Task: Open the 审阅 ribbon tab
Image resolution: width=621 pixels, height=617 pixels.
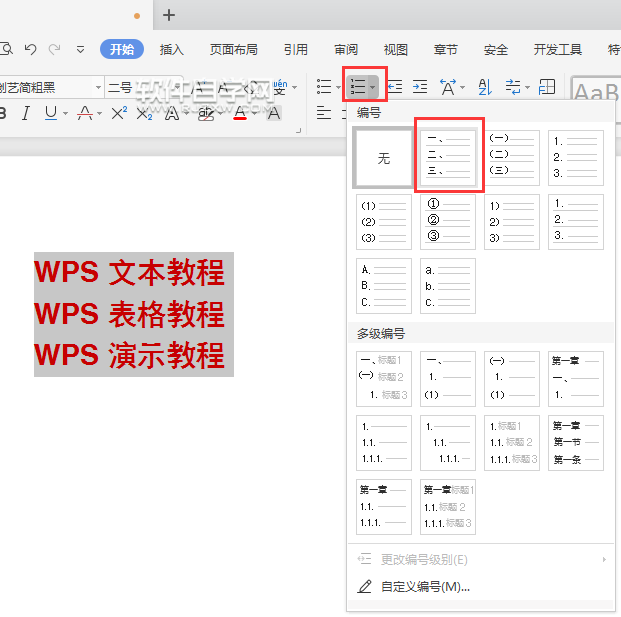Action: click(x=346, y=50)
